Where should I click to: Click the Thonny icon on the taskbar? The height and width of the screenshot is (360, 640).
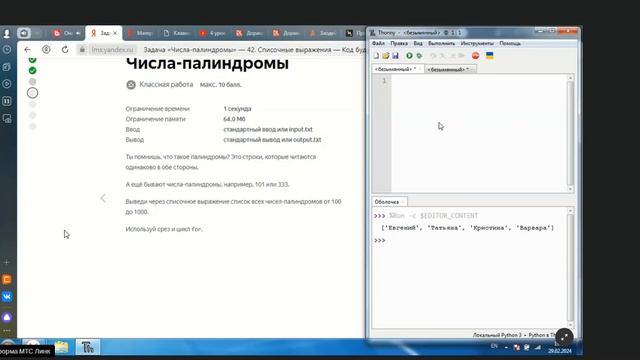coord(87,348)
